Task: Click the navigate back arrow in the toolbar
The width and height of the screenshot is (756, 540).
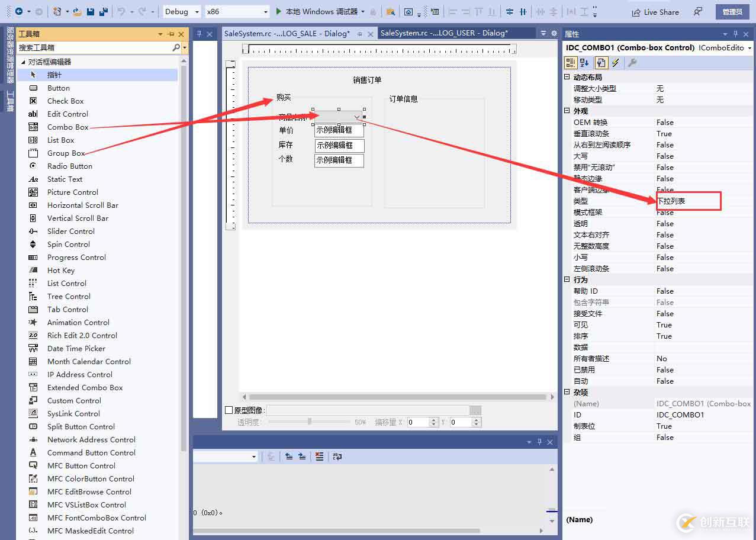Action: (x=19, y=11)
